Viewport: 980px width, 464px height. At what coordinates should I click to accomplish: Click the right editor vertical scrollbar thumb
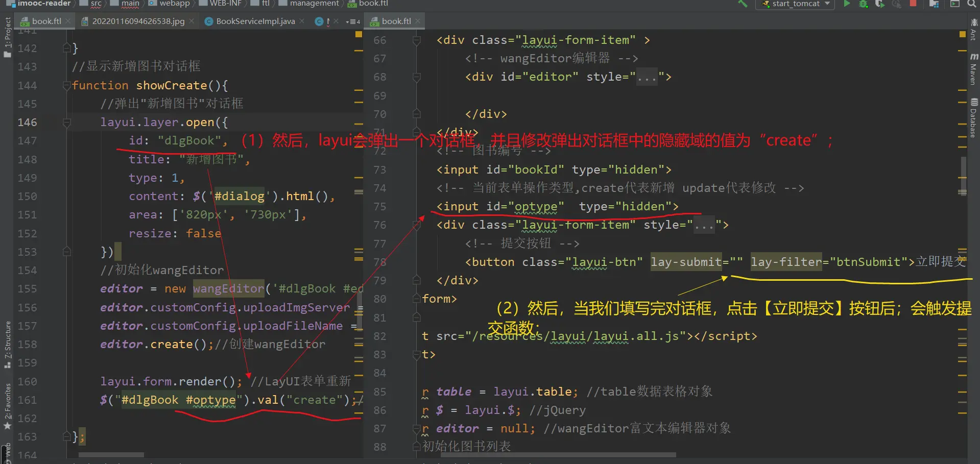tap(963, 176)
